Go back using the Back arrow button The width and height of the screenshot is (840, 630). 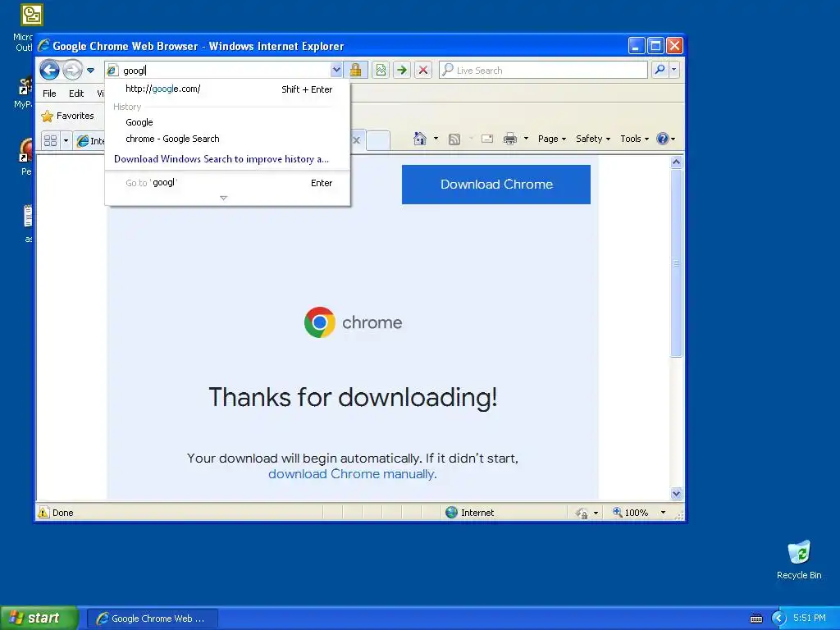coord(50,70)
